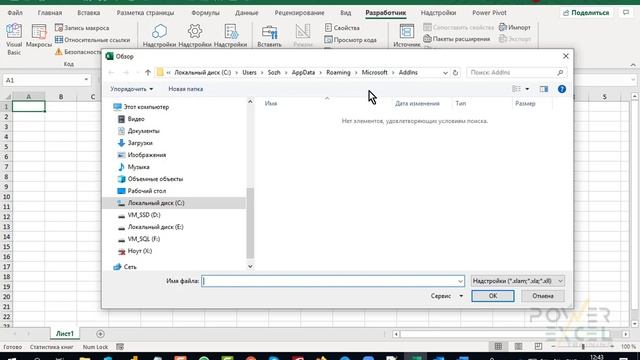
Task: Sort by Дата изменения column
Action: pyautogui.click(x=417, y=104)
